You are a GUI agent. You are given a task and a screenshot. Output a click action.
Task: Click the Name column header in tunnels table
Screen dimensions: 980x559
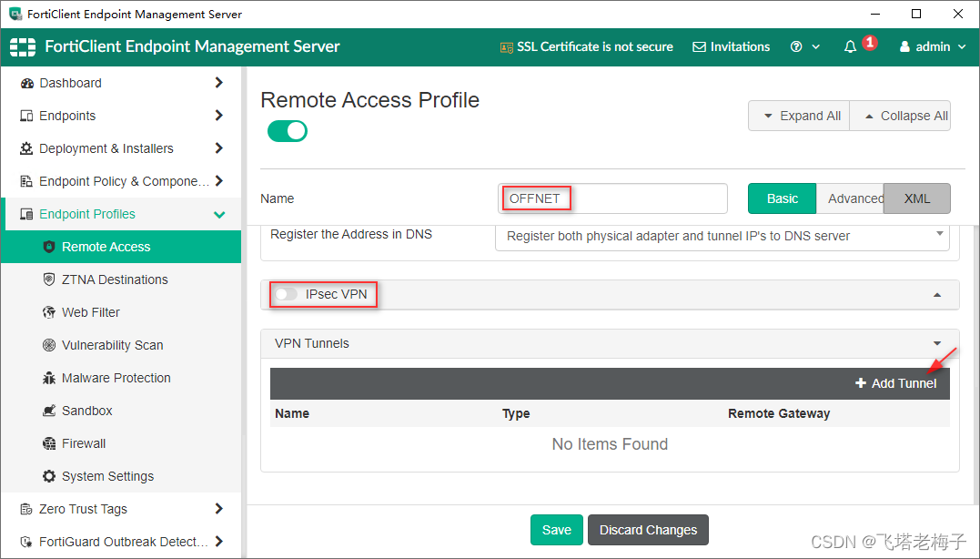pyautogui.click(x=292, y=413)
